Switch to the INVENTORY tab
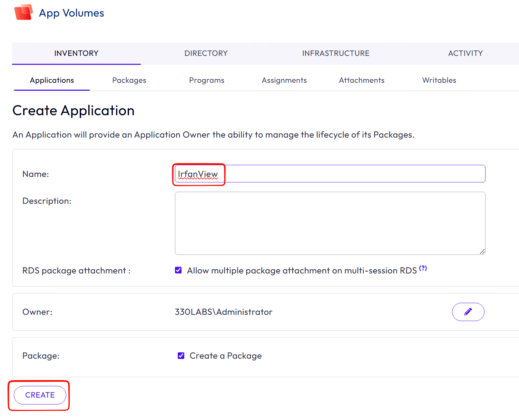 [76, 53]
